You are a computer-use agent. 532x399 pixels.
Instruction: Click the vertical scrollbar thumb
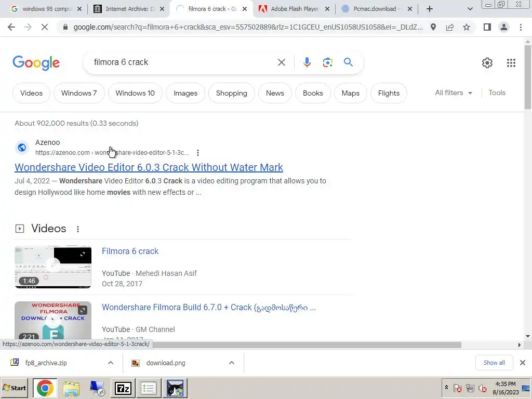528,77
